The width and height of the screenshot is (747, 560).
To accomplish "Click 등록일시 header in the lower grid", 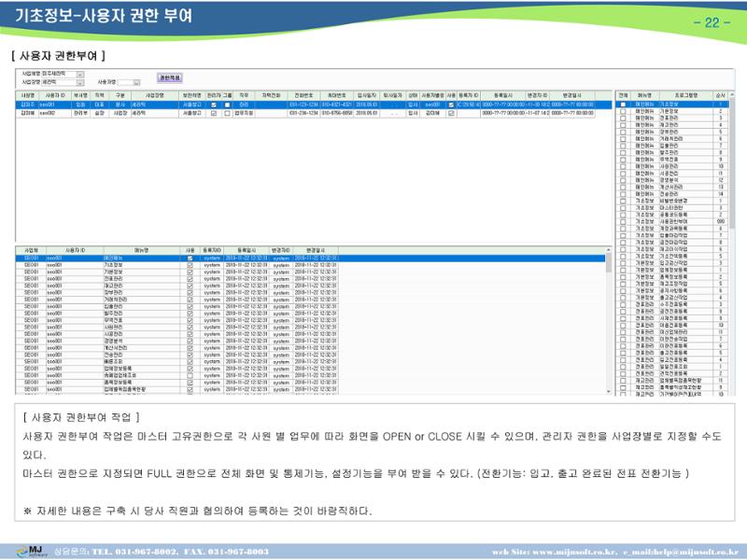I will click(247, 250).
